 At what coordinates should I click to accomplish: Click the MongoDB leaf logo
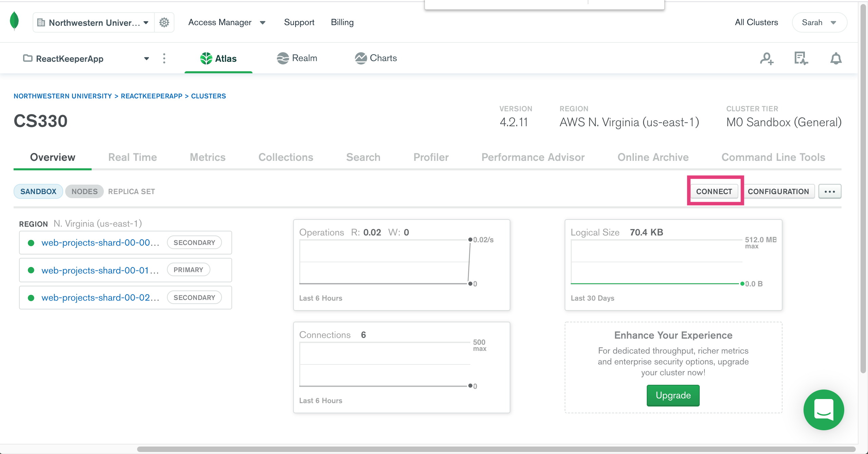click(14, 21)
